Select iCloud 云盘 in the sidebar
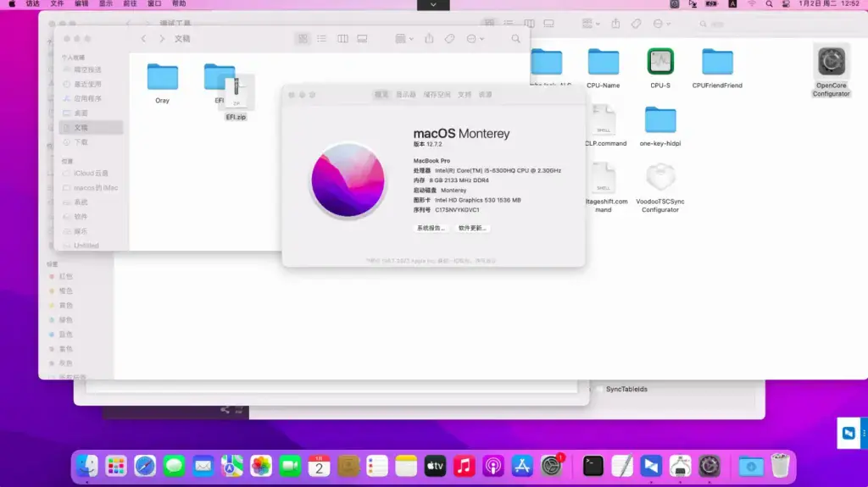868x487 pixels. coord(91,174)
